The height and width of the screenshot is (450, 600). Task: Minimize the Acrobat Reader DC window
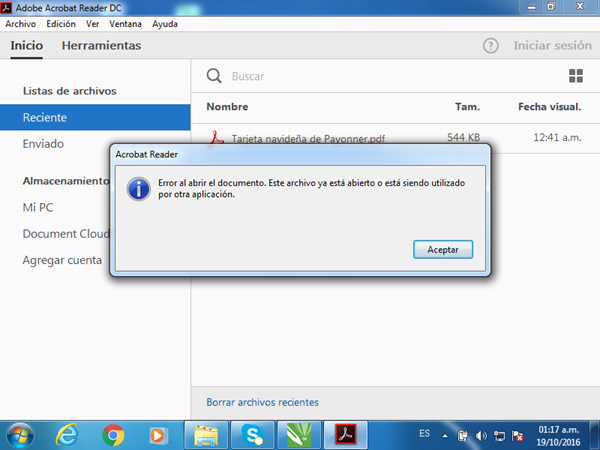[x=532, y=7]
